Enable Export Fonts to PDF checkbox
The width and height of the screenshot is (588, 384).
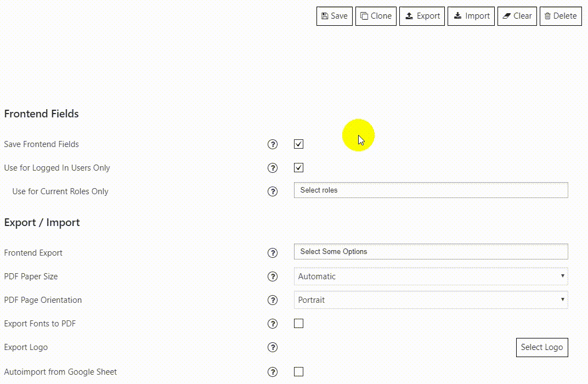298,323
